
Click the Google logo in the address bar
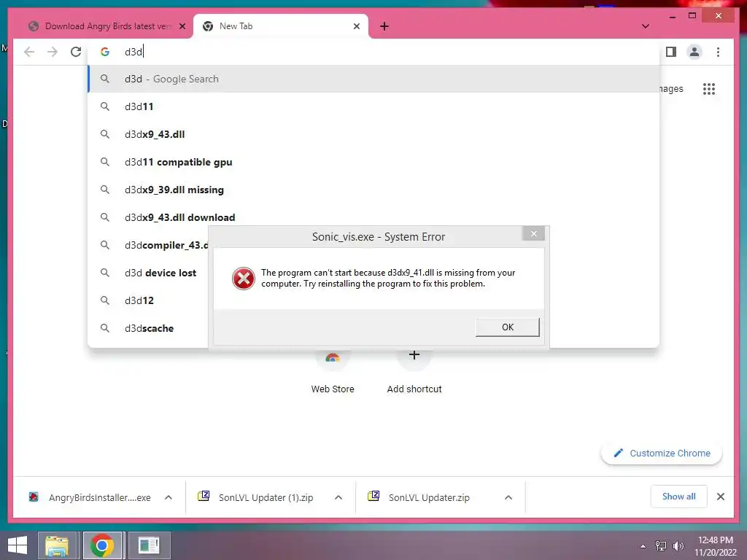pos(105,52)
